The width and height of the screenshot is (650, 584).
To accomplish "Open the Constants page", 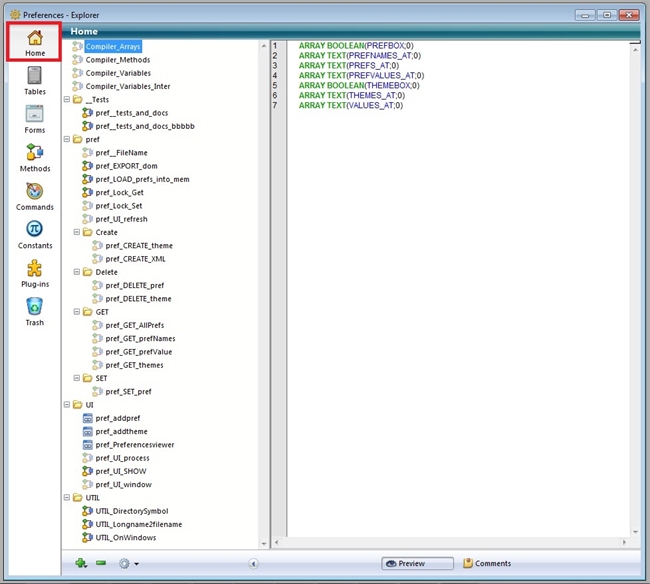I will tap(35, 234).
